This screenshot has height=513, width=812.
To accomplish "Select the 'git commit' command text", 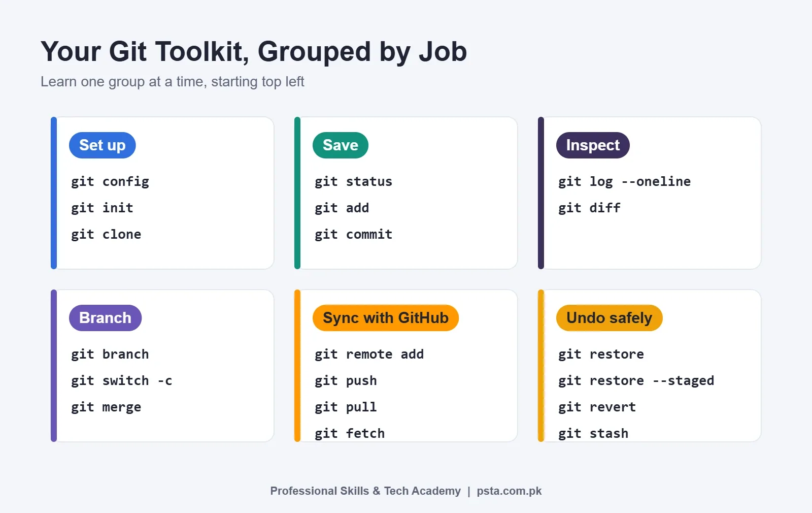I will [x=353, y=235].
